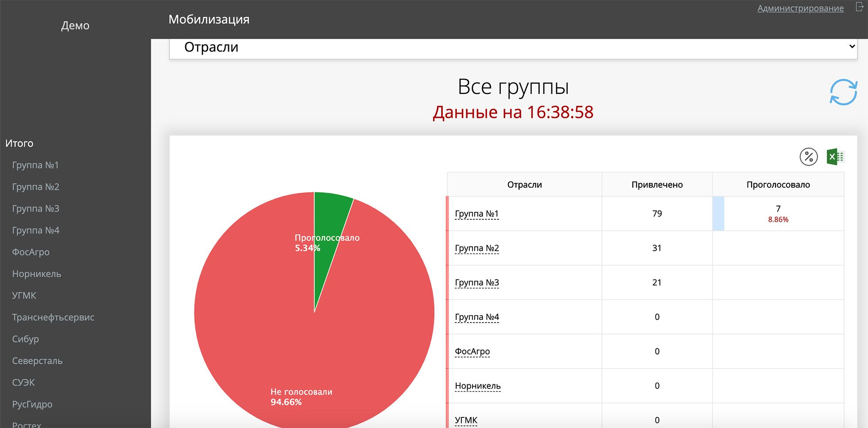Open the Отрасли dropdown
The image size is (868, 428).
pos(514,47)
